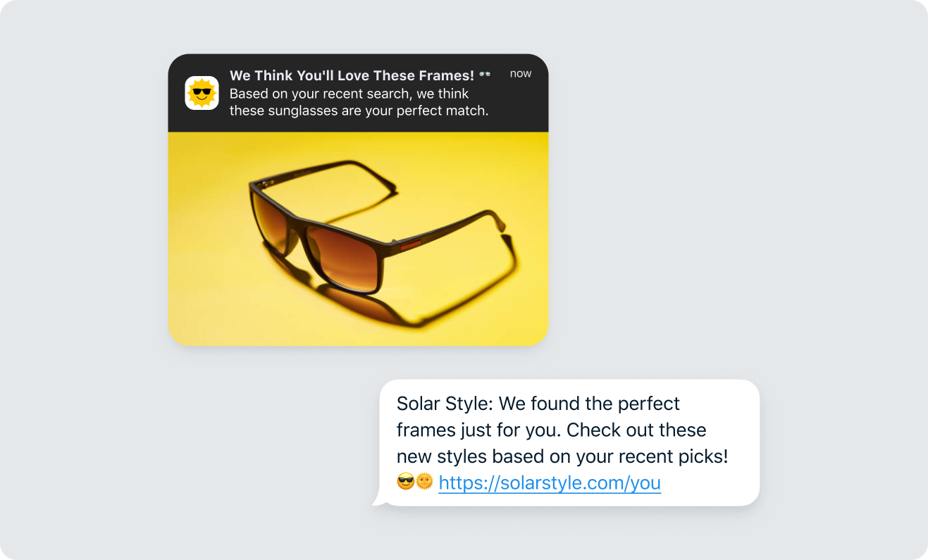Click the red accent on the sunglasses temple
Viewport: 928px width, 560px height.
click(411, 245)
